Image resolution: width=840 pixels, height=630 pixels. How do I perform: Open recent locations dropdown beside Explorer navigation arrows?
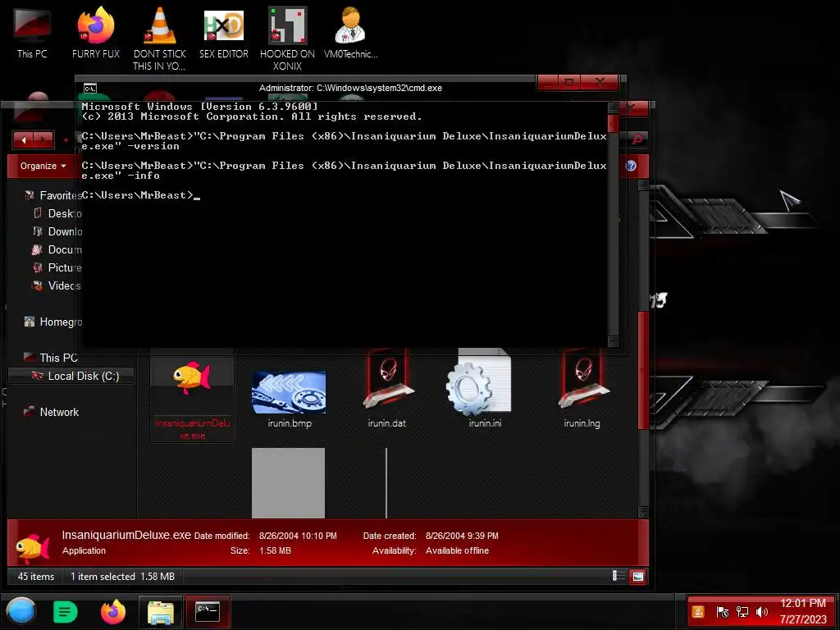click(x=66, y=140)
